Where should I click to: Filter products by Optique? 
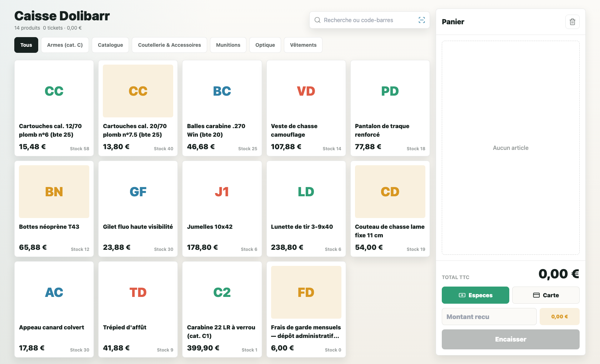pos(265,45)
